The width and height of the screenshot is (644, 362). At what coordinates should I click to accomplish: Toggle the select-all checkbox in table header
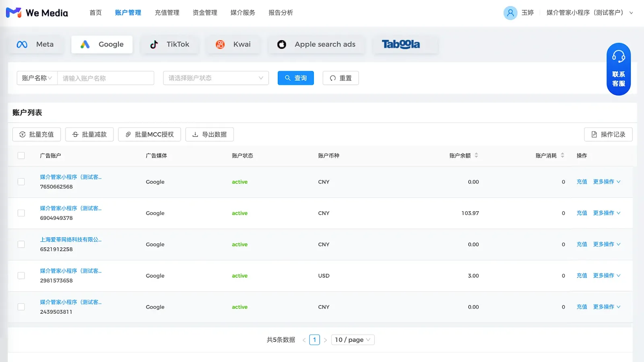[x=21, y=156]
